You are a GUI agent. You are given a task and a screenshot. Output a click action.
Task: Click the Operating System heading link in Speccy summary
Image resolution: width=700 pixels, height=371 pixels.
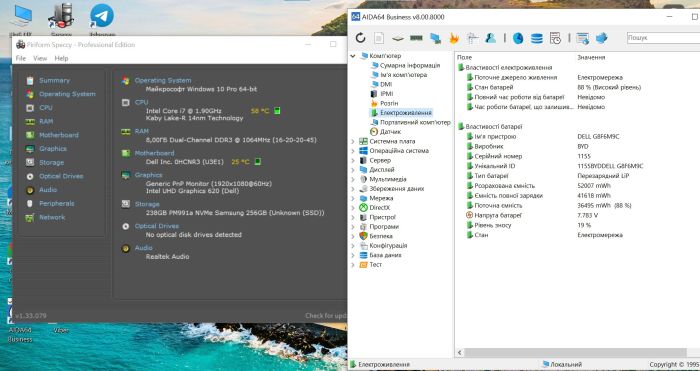click(162, 80)
